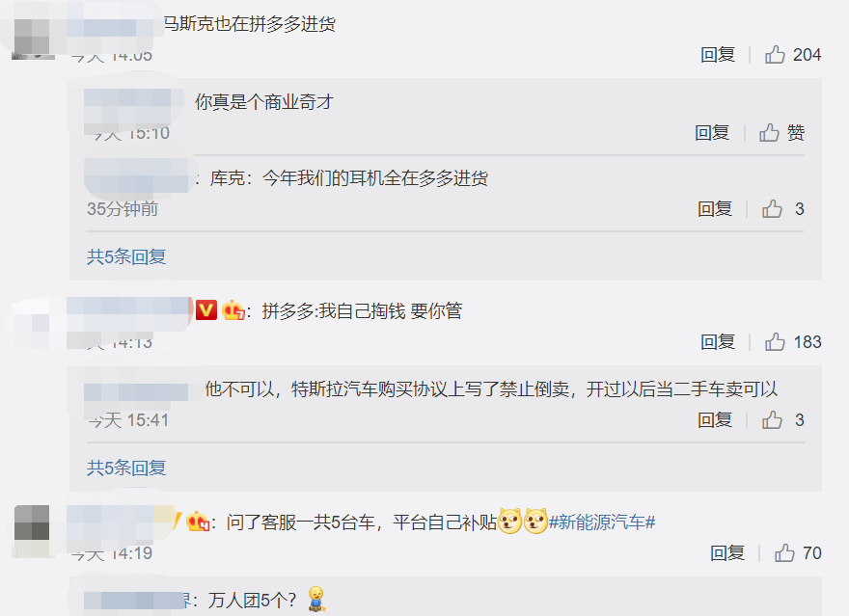Reply to the 183-like 拼多多 comment
Screen dimensions: 849x616
(x=718, y=342)
